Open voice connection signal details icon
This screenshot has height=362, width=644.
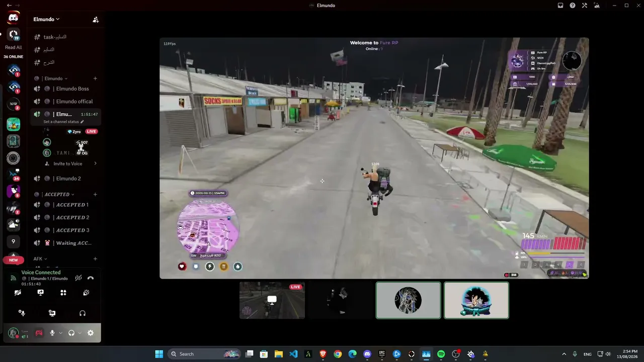pyautogui.click(x=13, y=278)
